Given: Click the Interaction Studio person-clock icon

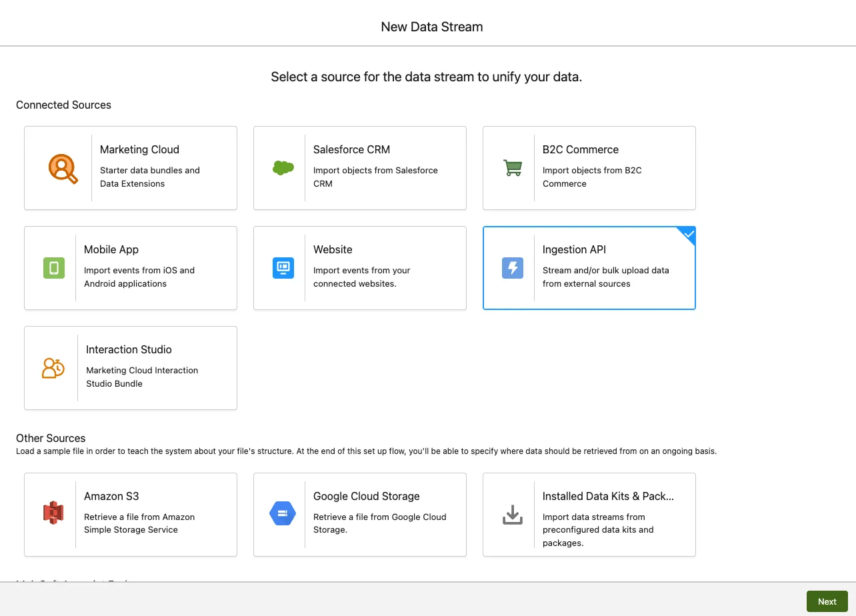Looking at the screenshot, I should pyautogui.click(x=53, y=368).
